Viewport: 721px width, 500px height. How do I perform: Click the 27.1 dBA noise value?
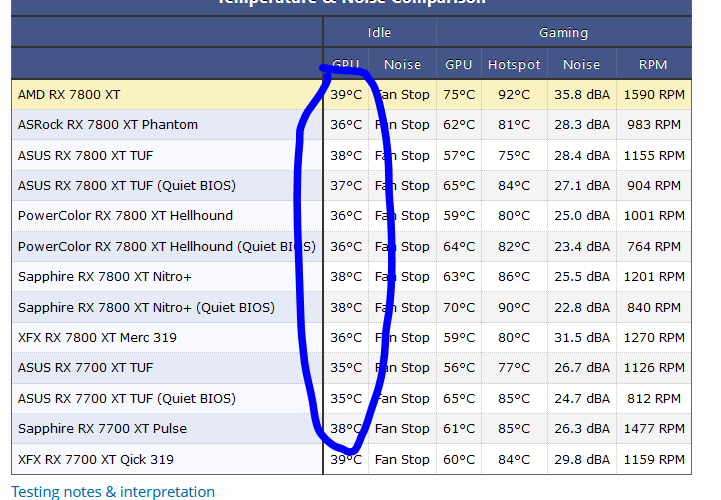(x=582, y=186)
